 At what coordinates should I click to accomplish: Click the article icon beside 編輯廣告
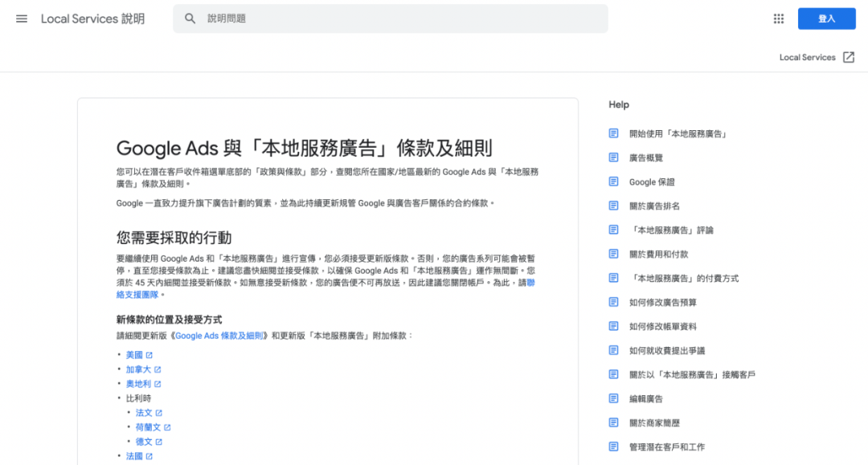pyautogui.click(x=614, y=398)
